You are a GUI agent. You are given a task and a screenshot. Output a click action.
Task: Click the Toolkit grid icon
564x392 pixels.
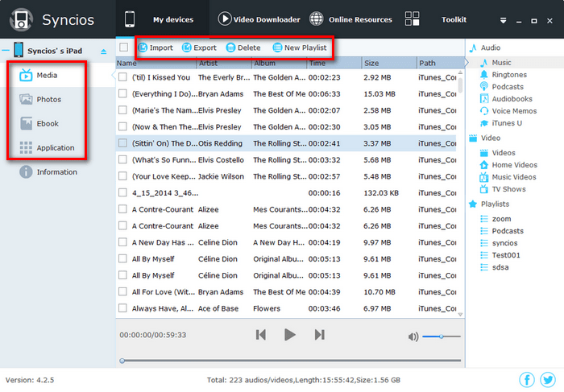[412, 19]
